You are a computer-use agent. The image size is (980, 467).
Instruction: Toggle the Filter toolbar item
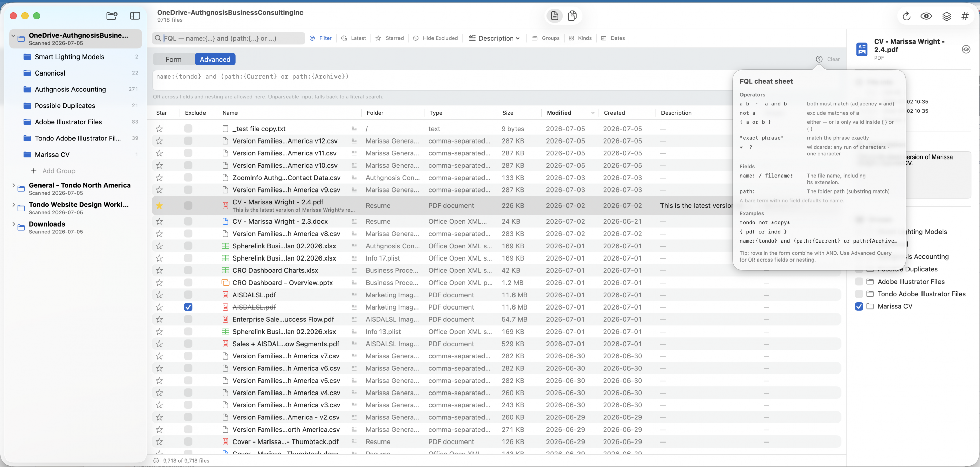tap(320, 38)
